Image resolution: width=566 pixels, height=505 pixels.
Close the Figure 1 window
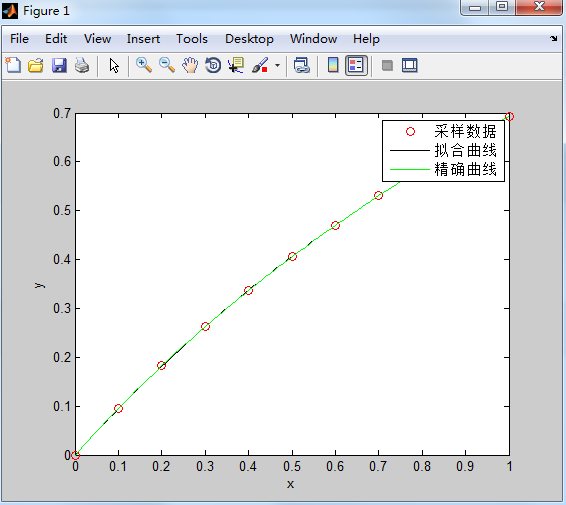(x=539, y=7)
